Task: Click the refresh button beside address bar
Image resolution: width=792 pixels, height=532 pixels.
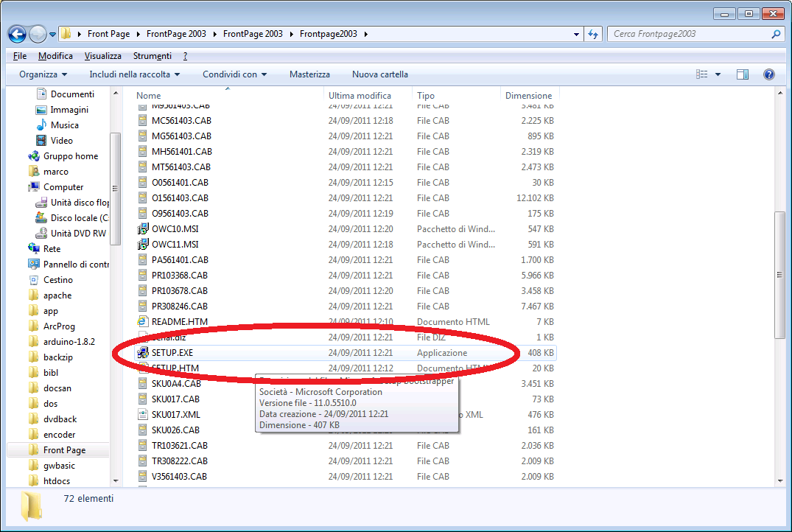Action: coord(594,34)
